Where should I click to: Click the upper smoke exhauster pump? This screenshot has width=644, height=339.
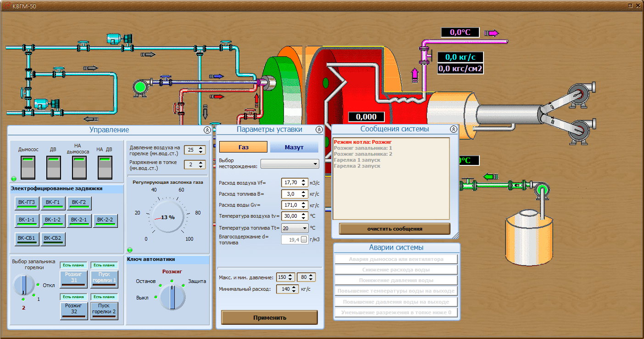tap(581, 94)
